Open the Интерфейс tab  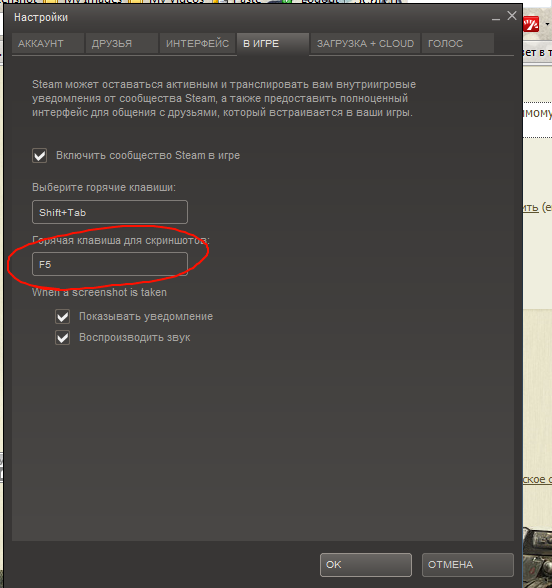pyautogui.click(x=197, y=44)
